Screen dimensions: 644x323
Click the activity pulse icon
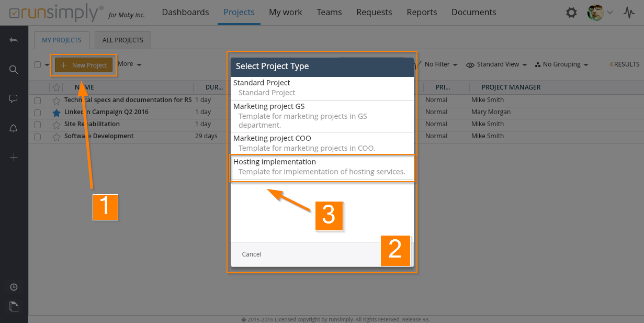(629, 13)
